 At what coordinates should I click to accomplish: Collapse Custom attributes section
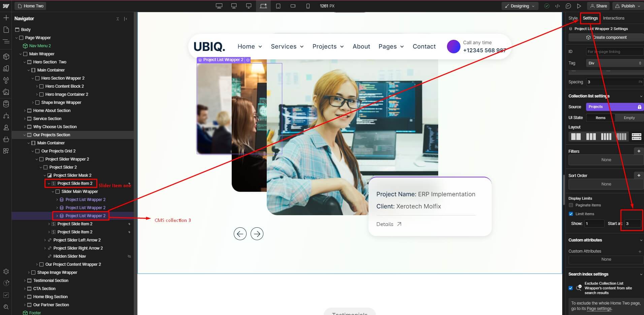click(641, 240)
